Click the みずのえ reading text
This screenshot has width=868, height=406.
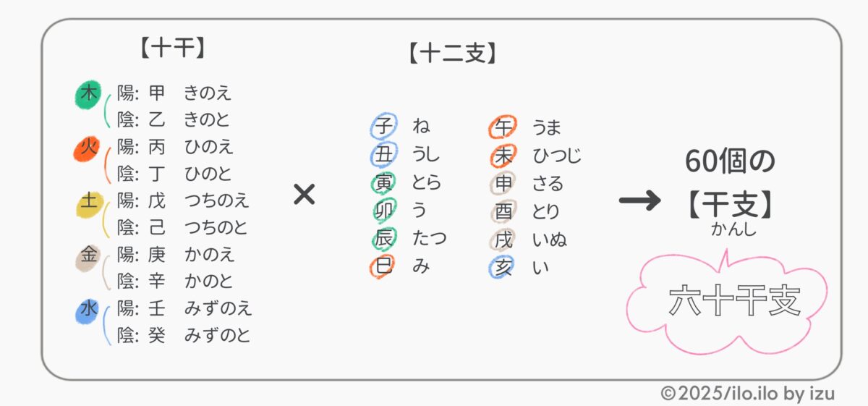[x=218, y=308]
